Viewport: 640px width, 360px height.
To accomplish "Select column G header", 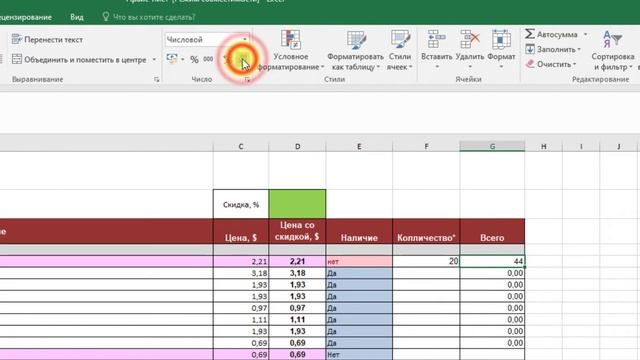I will pyautogui.click(x=492, y=146).
